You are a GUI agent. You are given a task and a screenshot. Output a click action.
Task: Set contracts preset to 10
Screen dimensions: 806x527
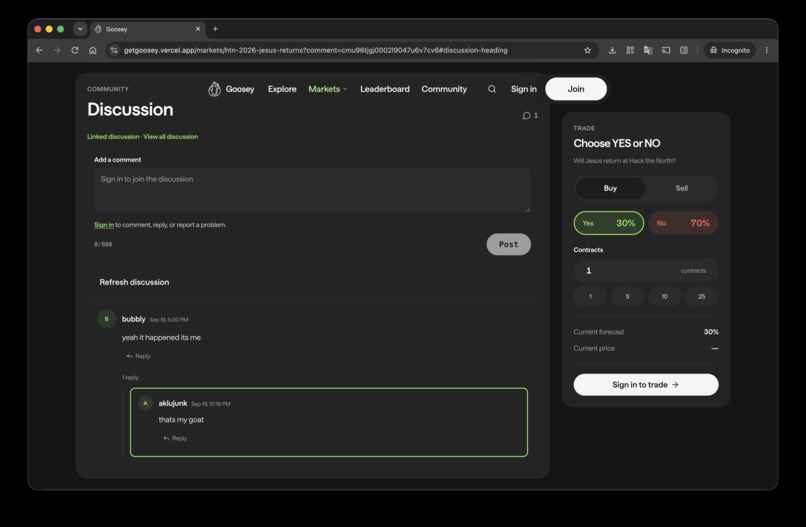(x=665, y=296)
